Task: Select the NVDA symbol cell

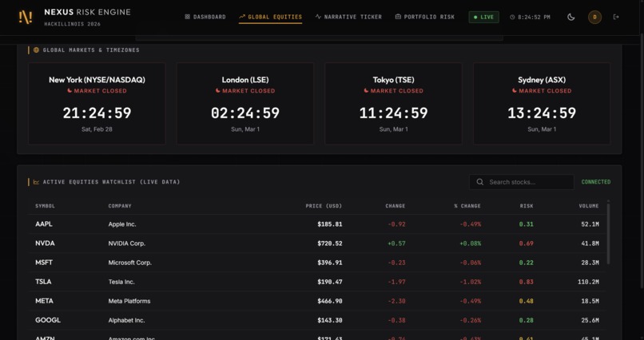Action: point(45,243)
